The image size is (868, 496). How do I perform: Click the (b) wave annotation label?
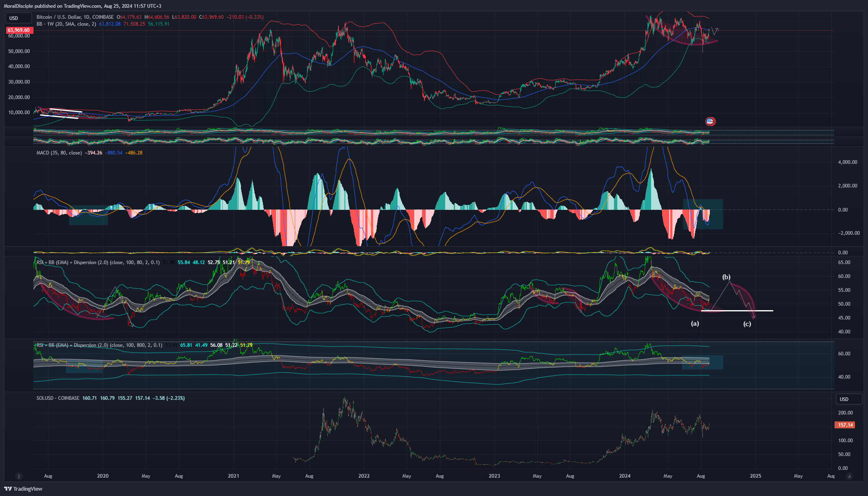[x=727, y=277]
